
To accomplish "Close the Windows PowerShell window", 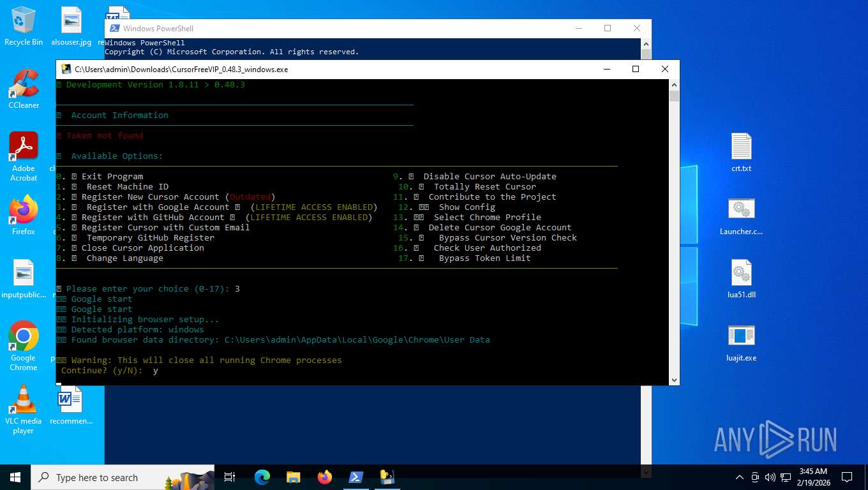I will 637,28.
